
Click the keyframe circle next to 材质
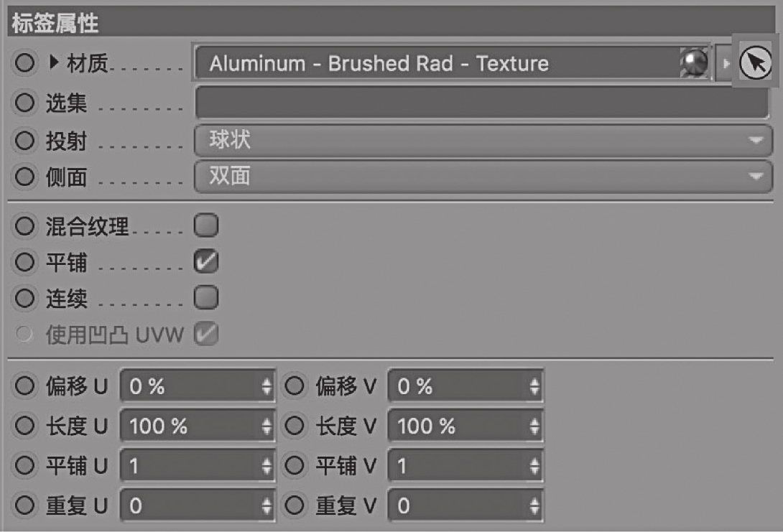tap(24, 63)
